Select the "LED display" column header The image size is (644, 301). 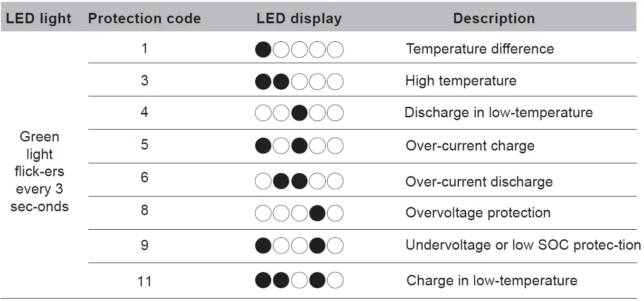(299, 19)
